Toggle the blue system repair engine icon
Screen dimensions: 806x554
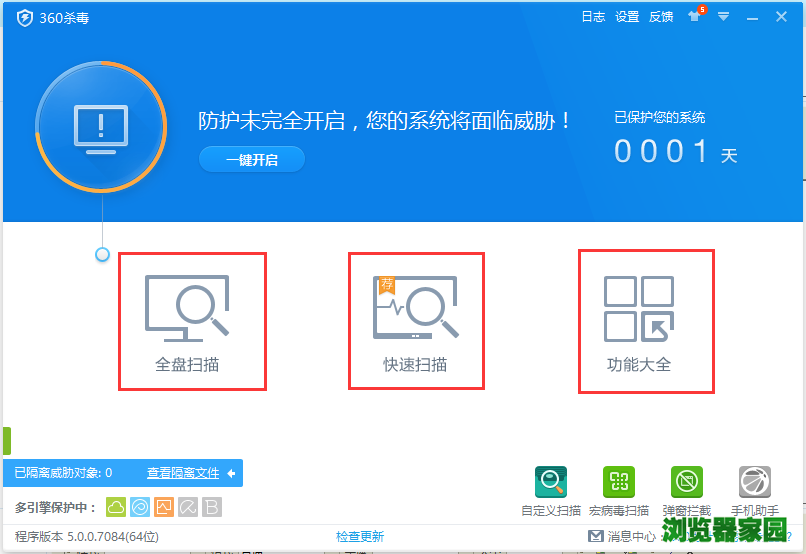(140, 507)
